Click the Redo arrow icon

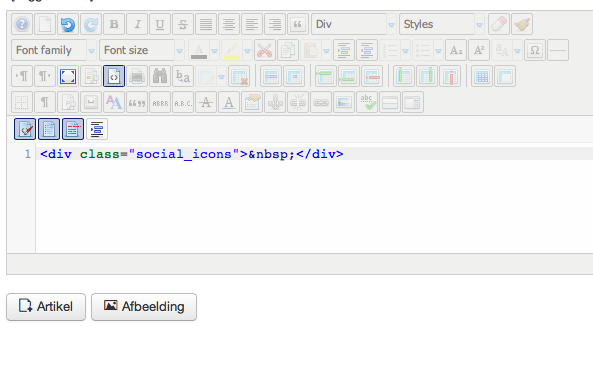[x=91, y=25]
